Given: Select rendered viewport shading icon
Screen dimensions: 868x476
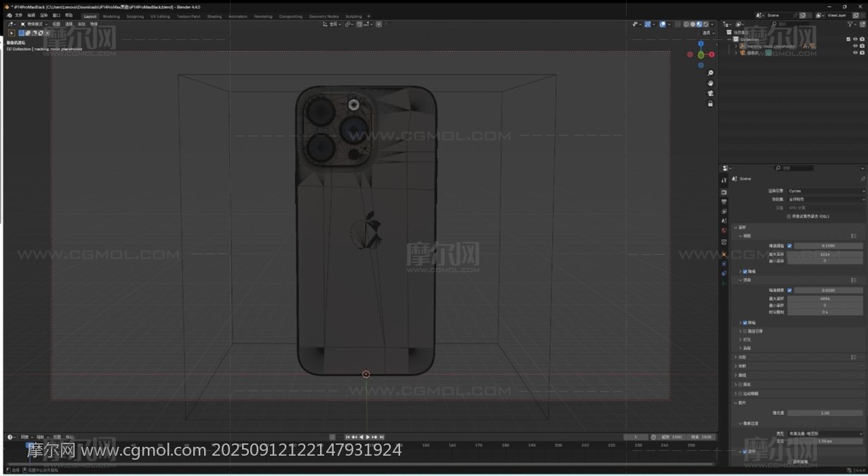Looking at the screenshot, I should pyautogui.click(x=706, y=24).
